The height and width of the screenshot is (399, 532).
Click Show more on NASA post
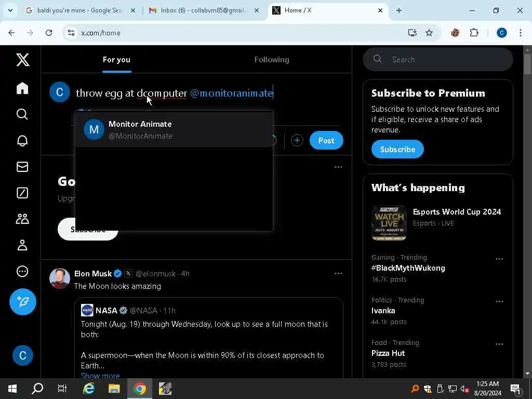click(100, 376)
